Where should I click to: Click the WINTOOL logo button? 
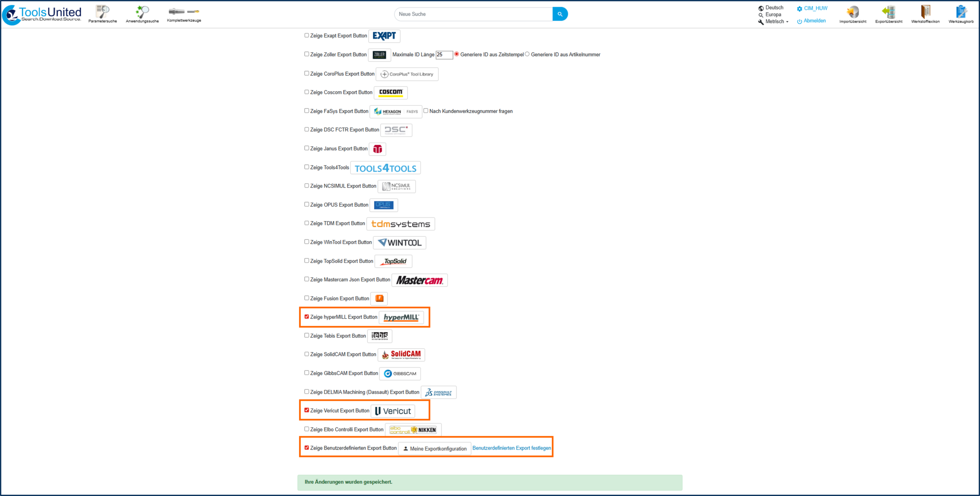coord(400,243)
